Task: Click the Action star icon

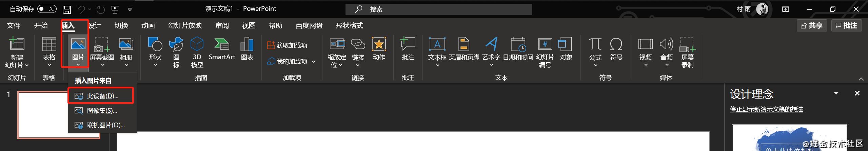Action: click(379, 45)
